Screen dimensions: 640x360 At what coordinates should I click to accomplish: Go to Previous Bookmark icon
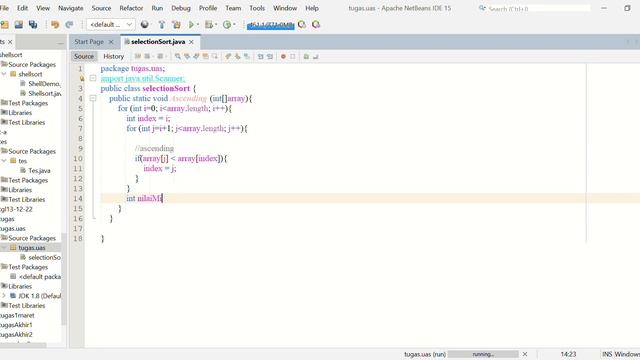tap(228, 56)
